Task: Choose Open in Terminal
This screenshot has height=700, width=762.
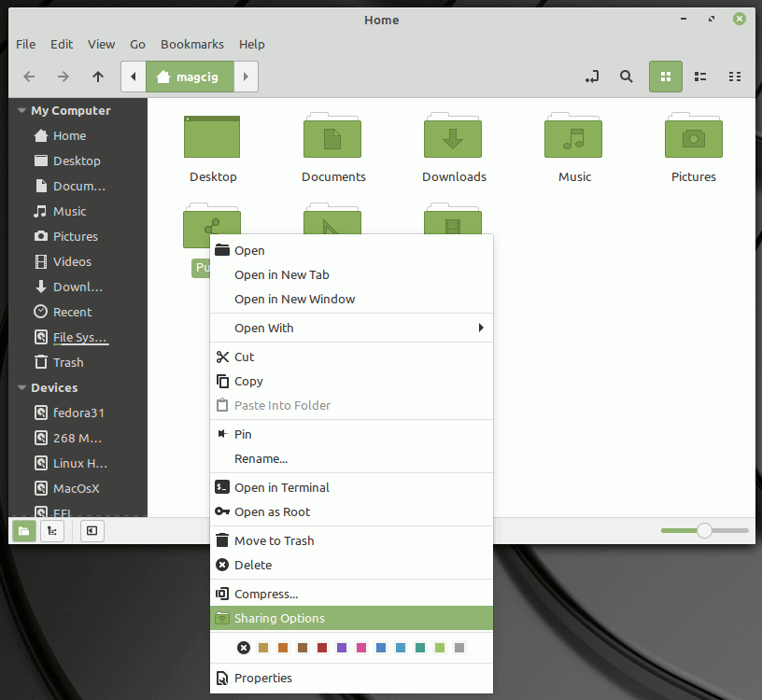Action: (x=351, y=488)
